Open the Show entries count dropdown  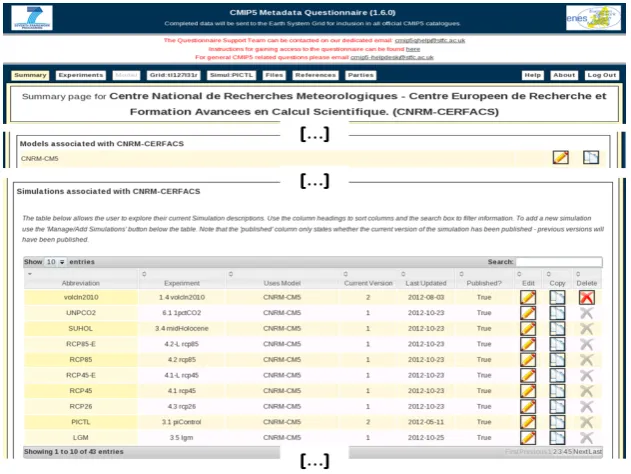[55, 262]
